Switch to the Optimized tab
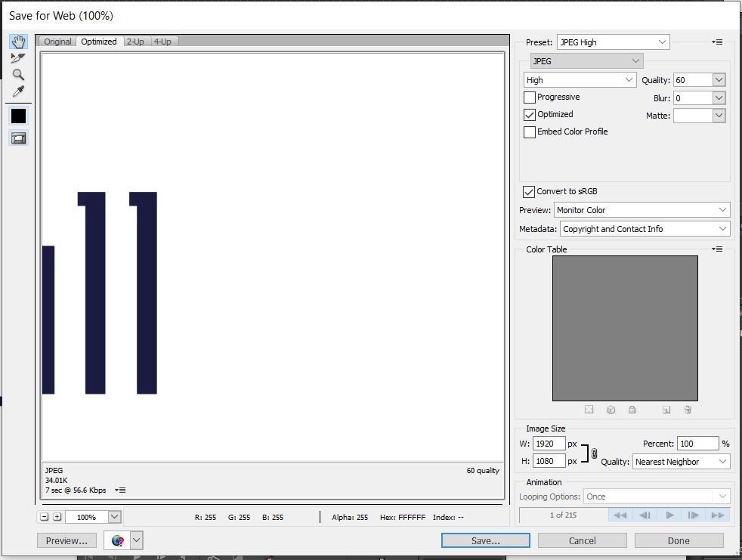Screen dimensions: 742x560 (x=98, y=42)
